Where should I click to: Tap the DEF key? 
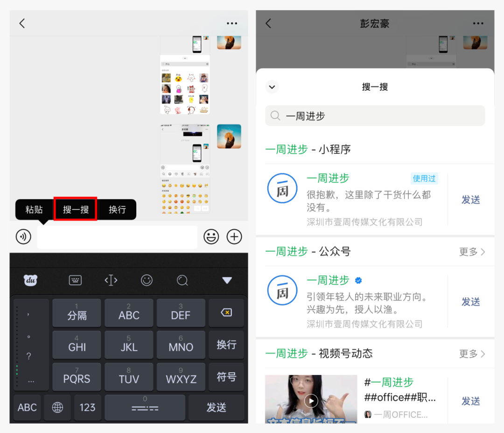[x=181, y=312]
